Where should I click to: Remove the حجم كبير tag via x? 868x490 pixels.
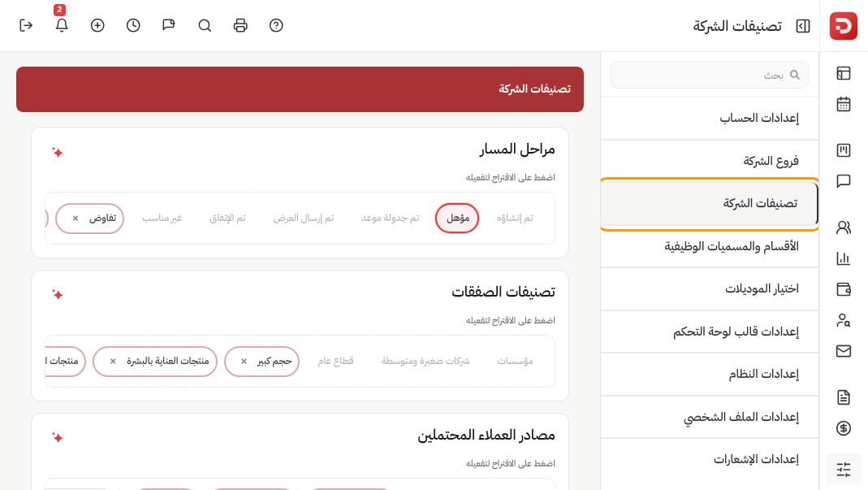pos(244,362)
